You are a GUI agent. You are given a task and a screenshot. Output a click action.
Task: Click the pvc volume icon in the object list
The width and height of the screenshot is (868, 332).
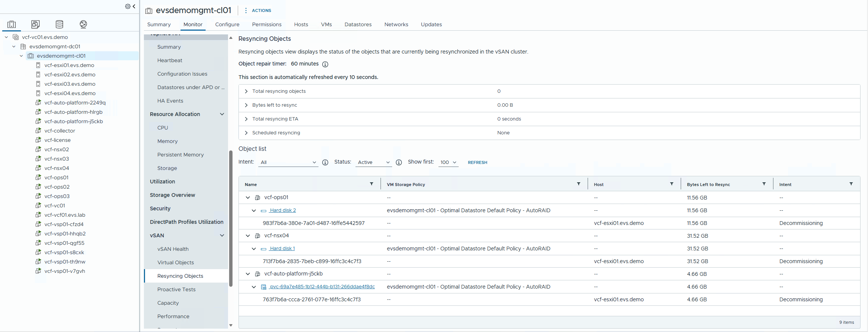pyautogui.click(x=264, y=287)
